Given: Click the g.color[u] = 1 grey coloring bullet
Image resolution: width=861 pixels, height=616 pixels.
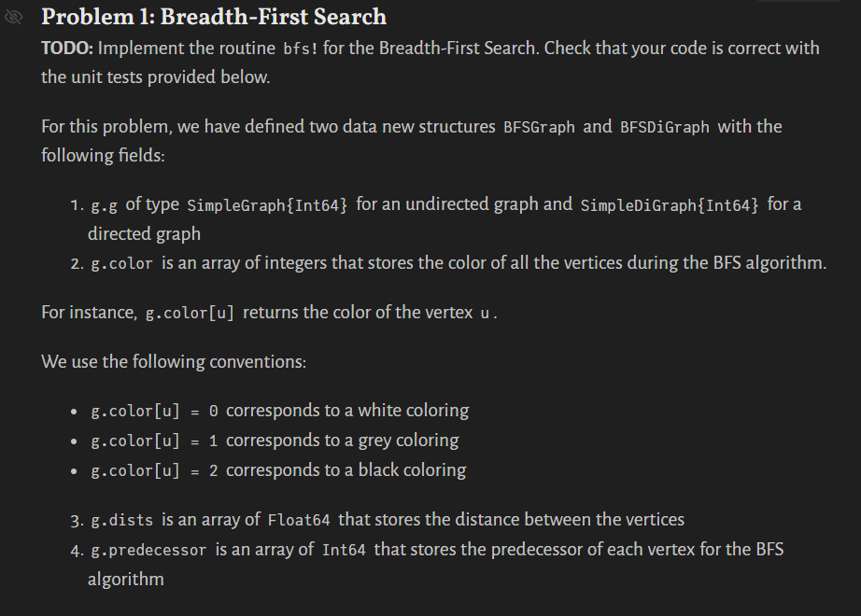Looking at the screenshot, I should (x=274, y=441).
